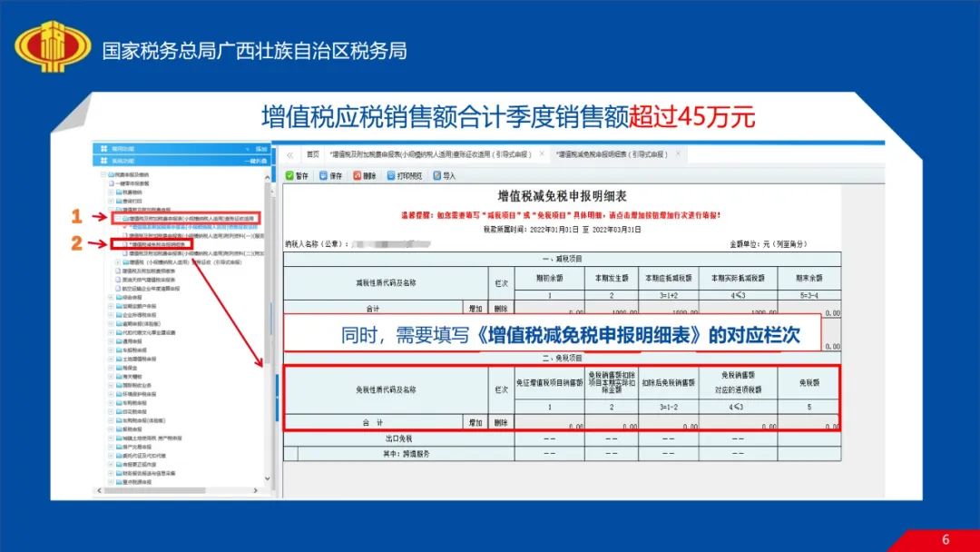Click the tree's vertical scrollbar down arrow
The width and height of the screenshot is (980, 552).
268,478
